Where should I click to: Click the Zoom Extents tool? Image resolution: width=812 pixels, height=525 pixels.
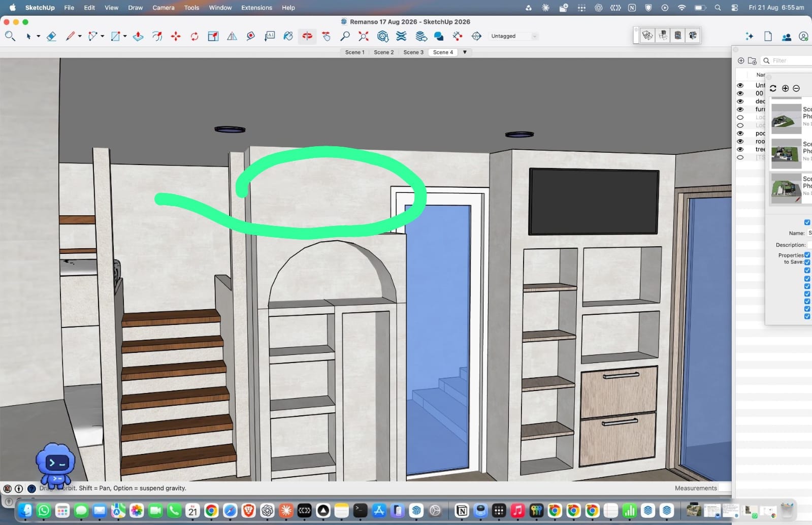tap(364, 36)
